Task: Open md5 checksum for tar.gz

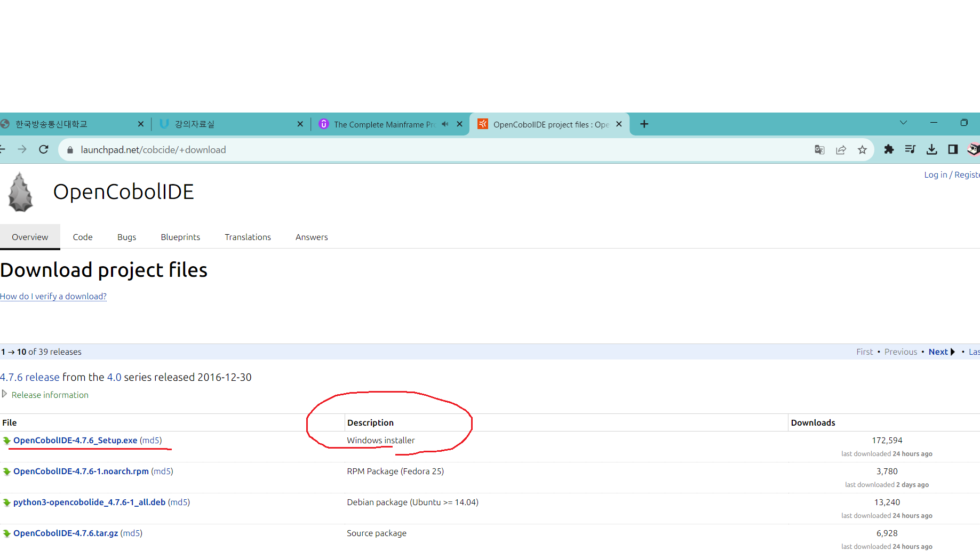Action: (131, 533)
